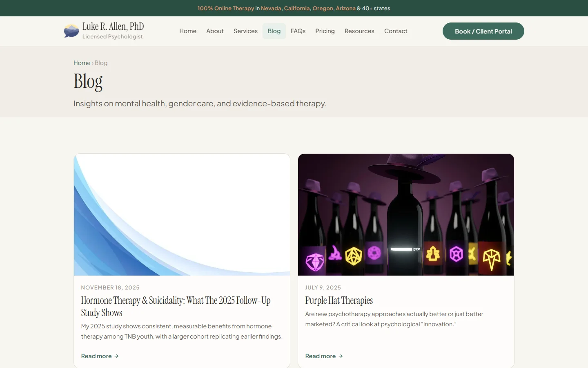588x368 pixels.
Task: Go to the About page
Action: tap(215, 31)
